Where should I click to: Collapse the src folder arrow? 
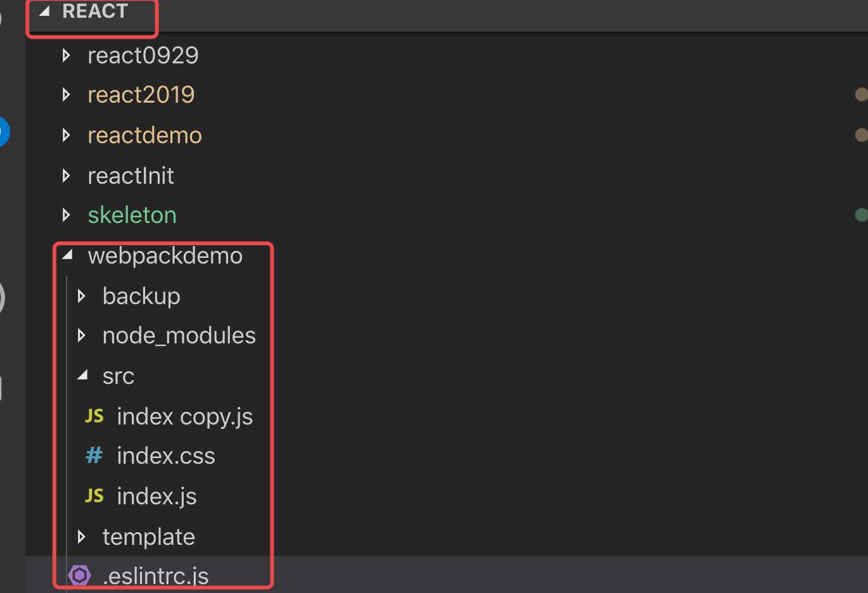coord(82,375)
